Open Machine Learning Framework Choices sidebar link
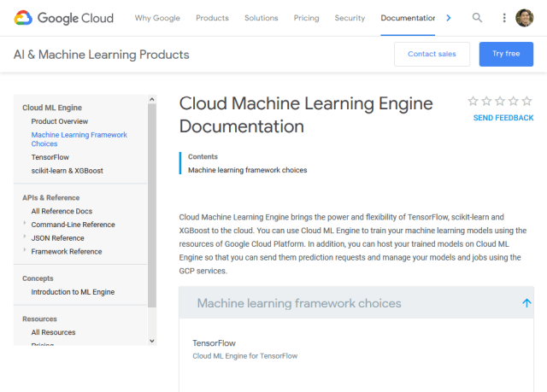 (79, 139)
